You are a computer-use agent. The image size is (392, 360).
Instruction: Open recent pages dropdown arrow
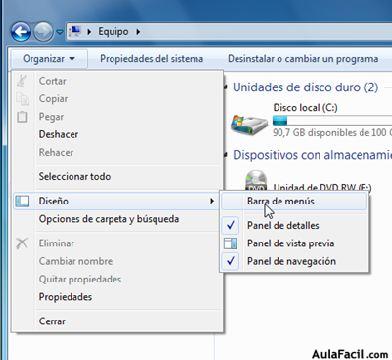click(x=59, y=32)
